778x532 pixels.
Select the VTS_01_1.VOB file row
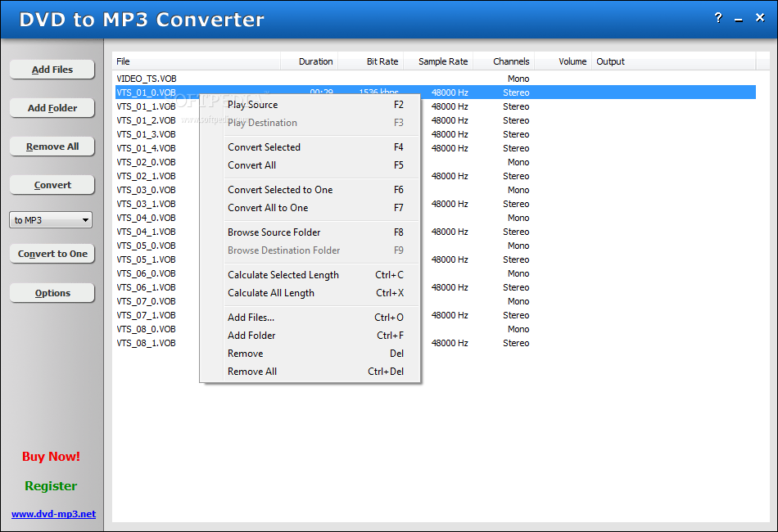point(146,106)
